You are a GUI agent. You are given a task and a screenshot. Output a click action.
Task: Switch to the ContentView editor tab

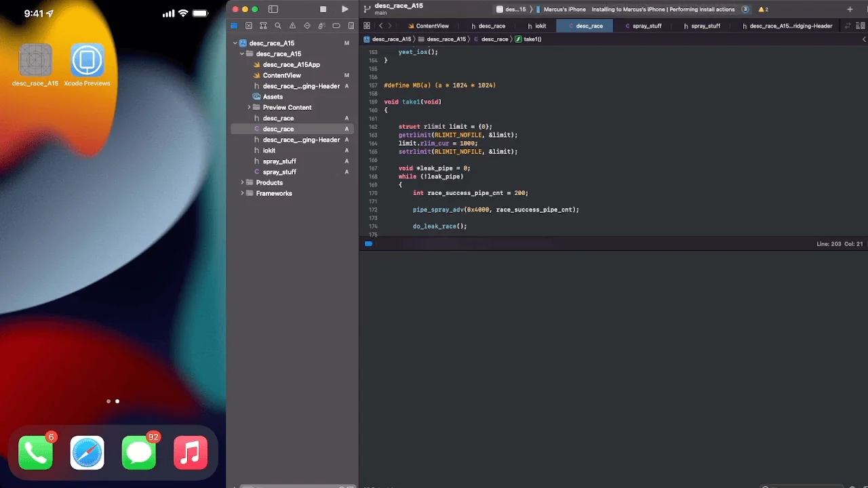429,26
